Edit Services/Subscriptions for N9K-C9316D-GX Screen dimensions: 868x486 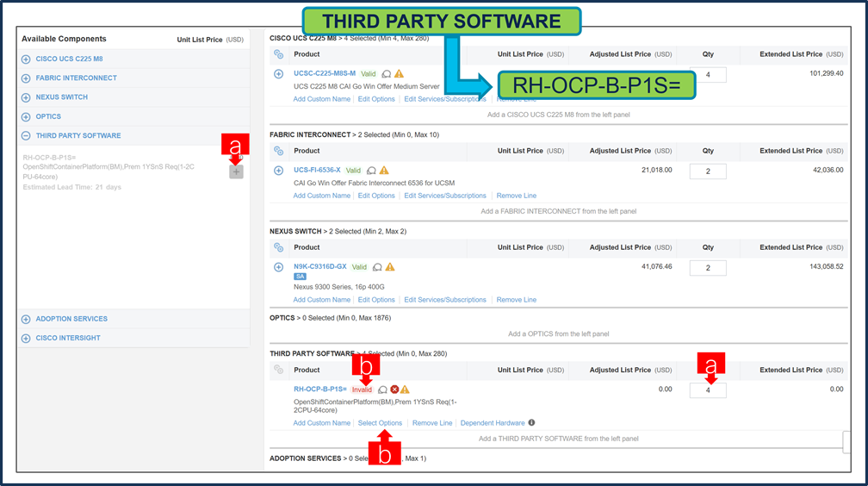pyautogui.click(x=445, y=300)
